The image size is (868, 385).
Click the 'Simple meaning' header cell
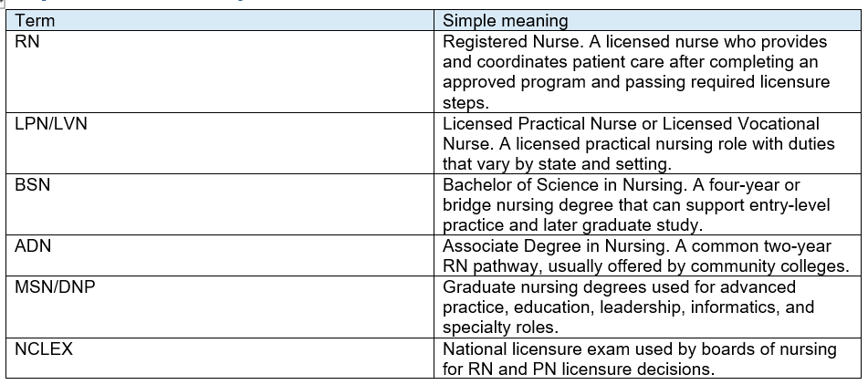point(647,21)
